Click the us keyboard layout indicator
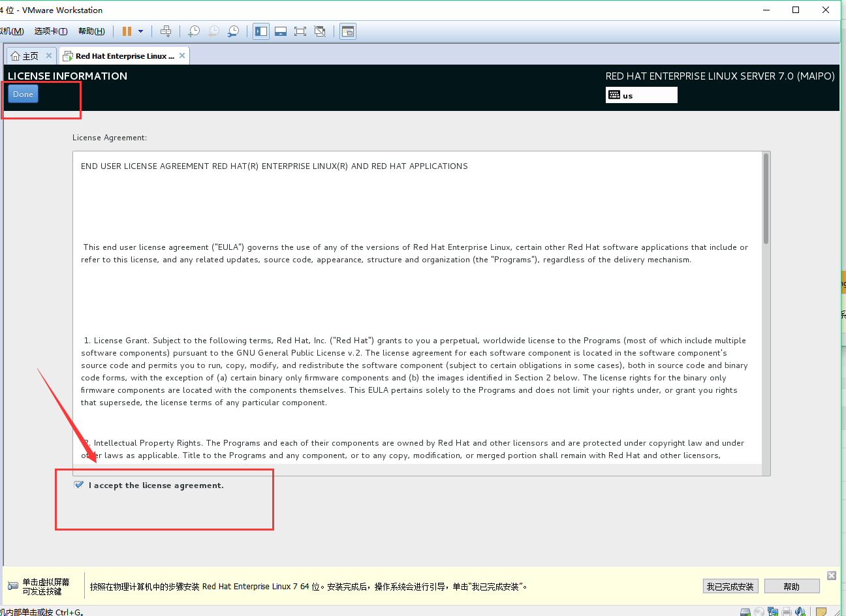The height and width of the screenshot is (616, 846). tap(642, 95)
